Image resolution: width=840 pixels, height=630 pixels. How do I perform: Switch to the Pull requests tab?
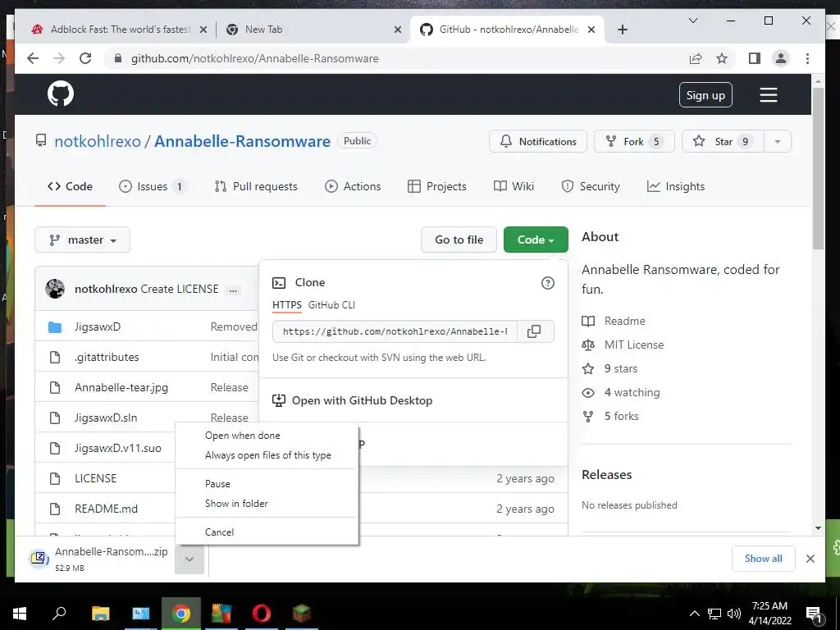pyautogui.click(x=256, y=186)
